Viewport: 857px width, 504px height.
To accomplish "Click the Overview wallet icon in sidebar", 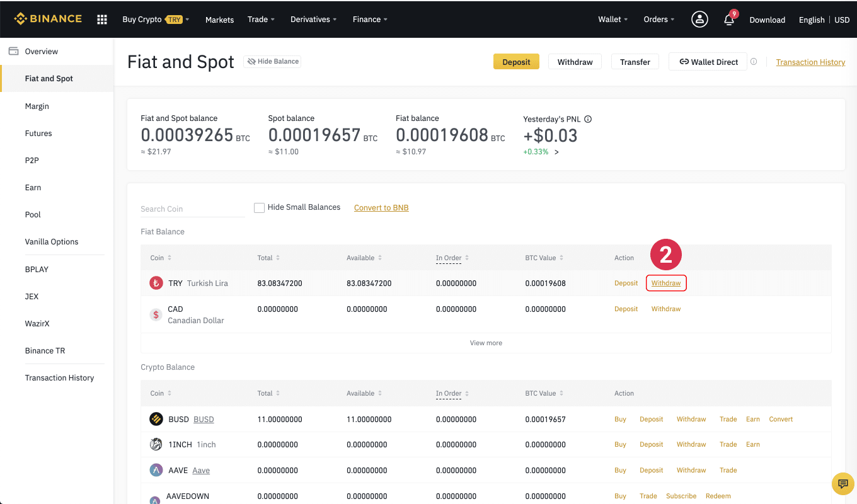I will [x=13, y=51].
